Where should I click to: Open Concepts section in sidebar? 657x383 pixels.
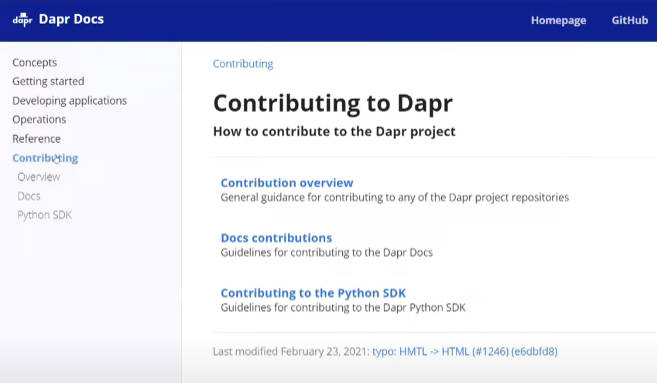coord(35,62)
